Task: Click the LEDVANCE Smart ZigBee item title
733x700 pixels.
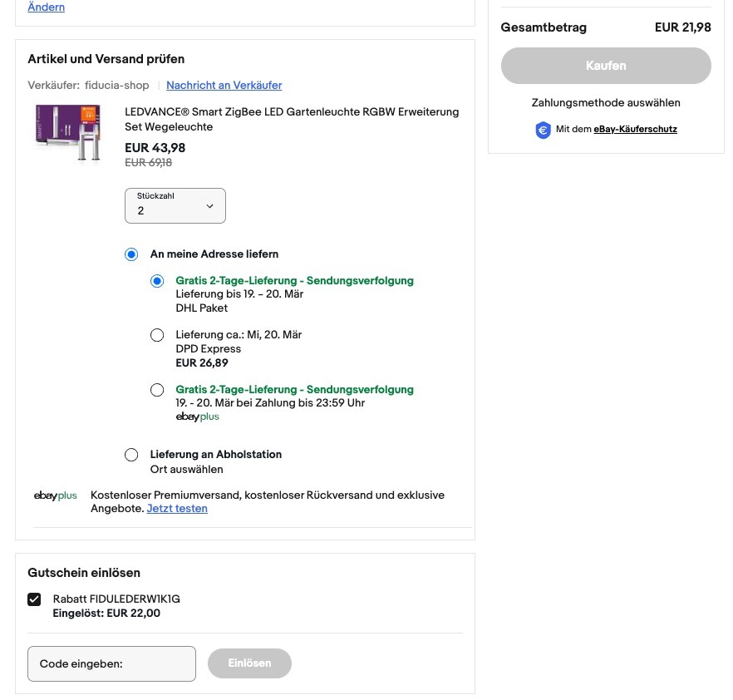Action: pyautogui.click(x=292, y=119)
